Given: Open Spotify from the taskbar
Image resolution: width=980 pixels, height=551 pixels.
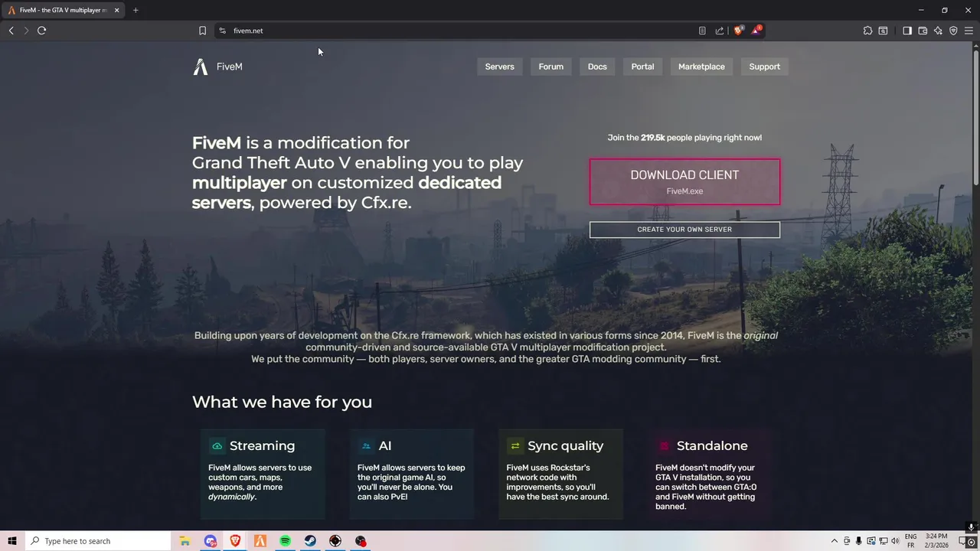Looking at the screenshot, I should pos(285,541).
